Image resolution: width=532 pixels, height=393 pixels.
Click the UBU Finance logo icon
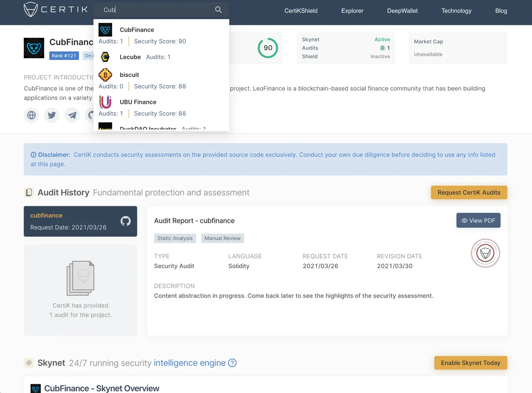click(x=105, y=102)
